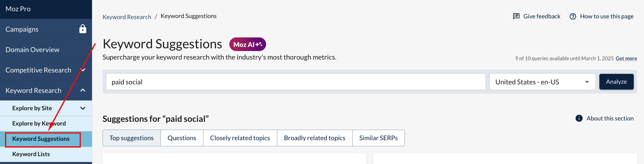Expand the Competitive Research section
The height and width of the screenshot is (164, 644).
click(83, 70)
